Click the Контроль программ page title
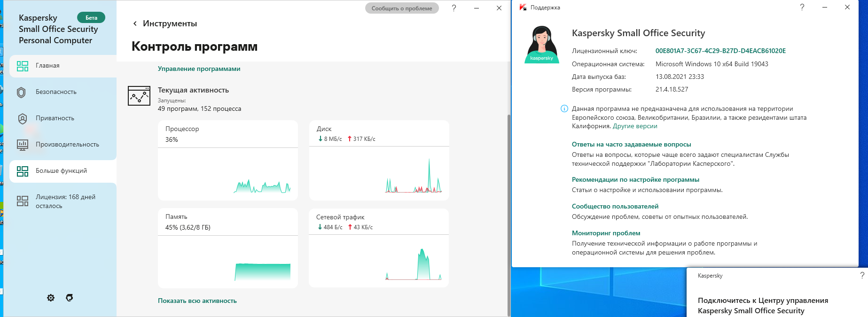This screenshot has width=868, height=317. click(195, 46)
